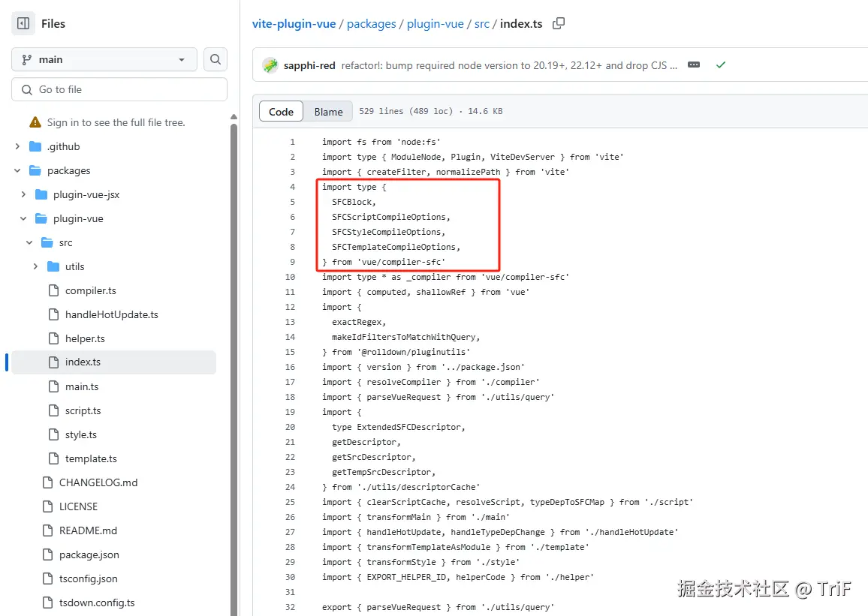
Task: Open style.ts in the file tree
Action: [81, 434]
